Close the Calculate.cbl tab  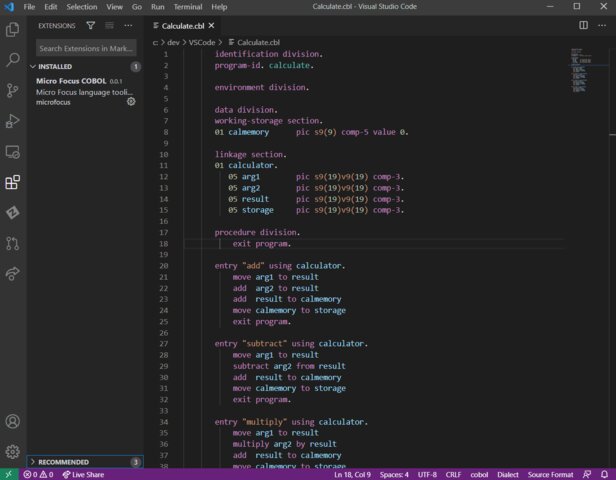[x=211, y=26]
